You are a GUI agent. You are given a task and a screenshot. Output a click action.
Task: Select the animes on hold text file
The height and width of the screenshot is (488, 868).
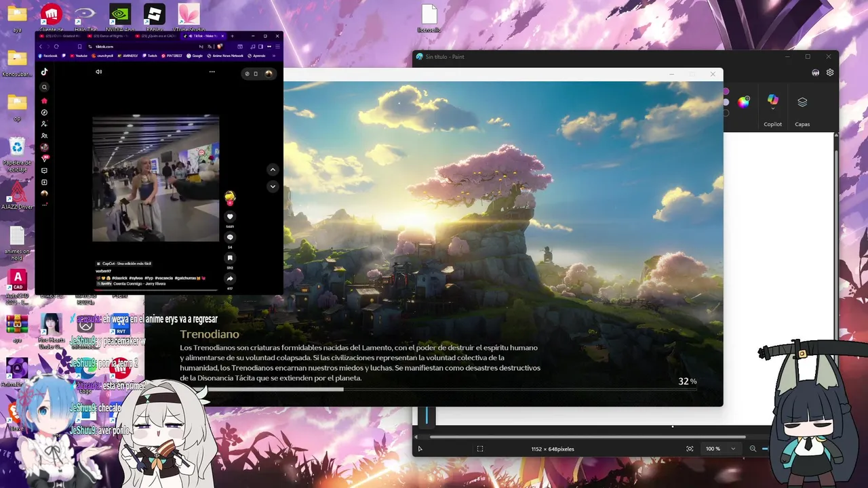17,243
